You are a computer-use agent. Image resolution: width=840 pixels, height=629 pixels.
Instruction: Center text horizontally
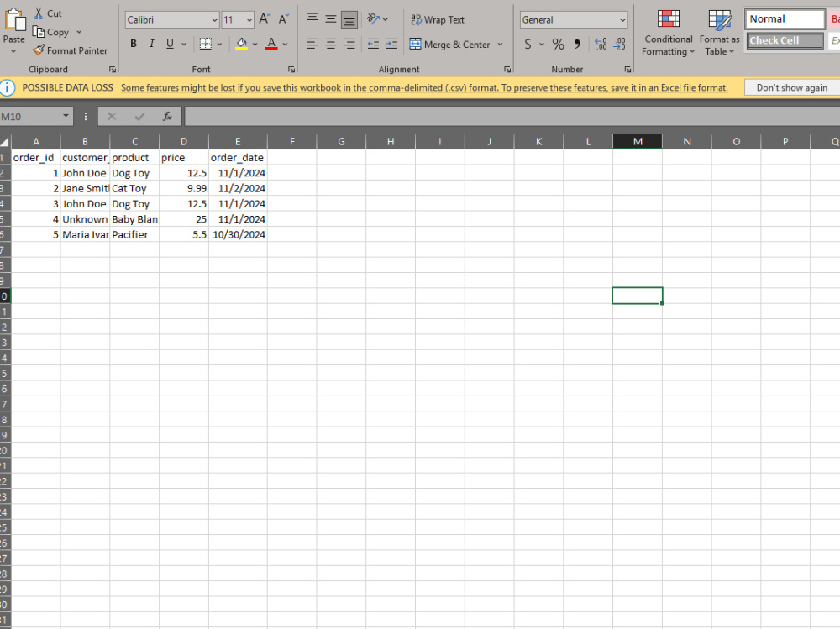(331, 44)
